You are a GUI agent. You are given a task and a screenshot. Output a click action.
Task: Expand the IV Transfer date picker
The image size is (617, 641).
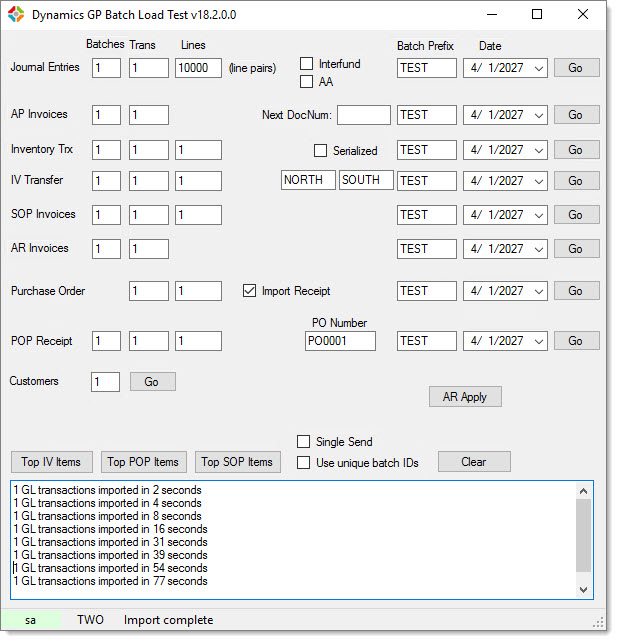pyautogui.click(x=539, y=181)
